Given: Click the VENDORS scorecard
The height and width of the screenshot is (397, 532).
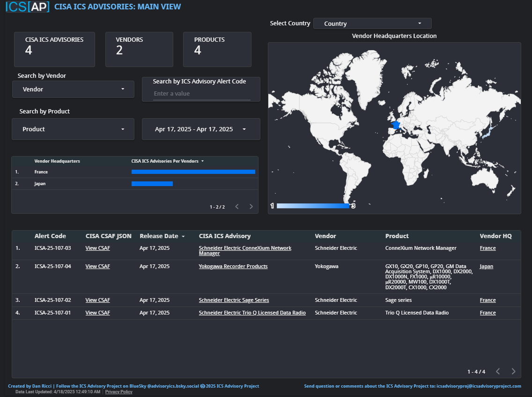Looking at the screenshot, I should pos(139,50).
